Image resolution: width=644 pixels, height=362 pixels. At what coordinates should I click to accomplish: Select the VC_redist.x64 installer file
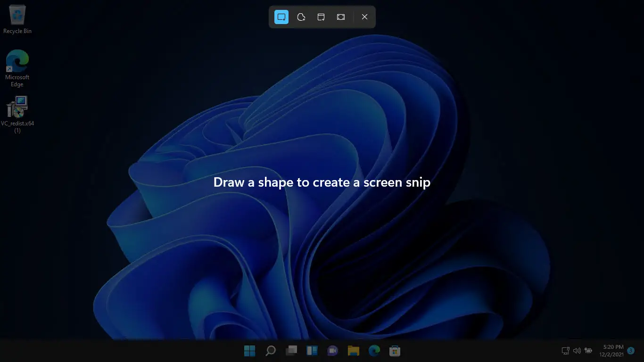click(17, 115)
